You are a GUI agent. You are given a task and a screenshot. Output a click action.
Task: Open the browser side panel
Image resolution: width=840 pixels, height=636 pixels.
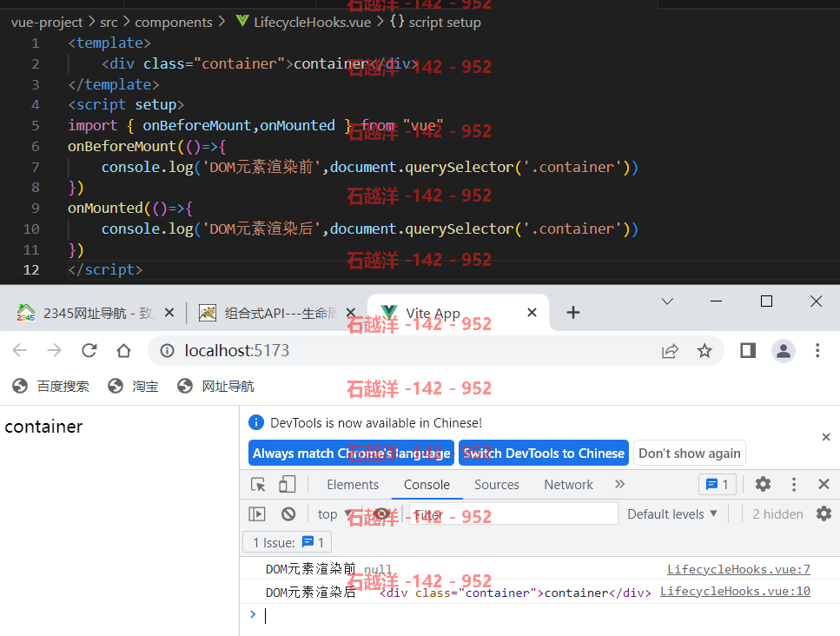(x=748, y=350)
